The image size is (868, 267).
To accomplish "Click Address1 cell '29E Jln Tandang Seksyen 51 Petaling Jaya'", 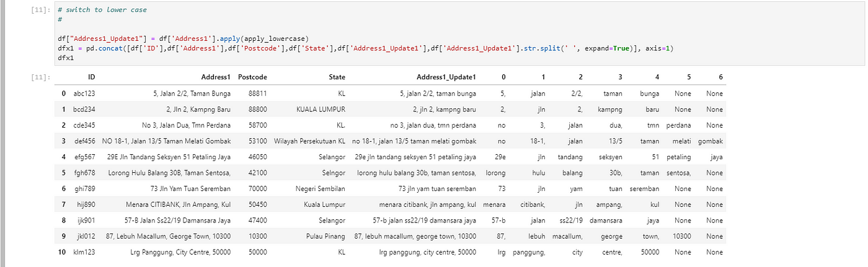I will tap(169, 157).
